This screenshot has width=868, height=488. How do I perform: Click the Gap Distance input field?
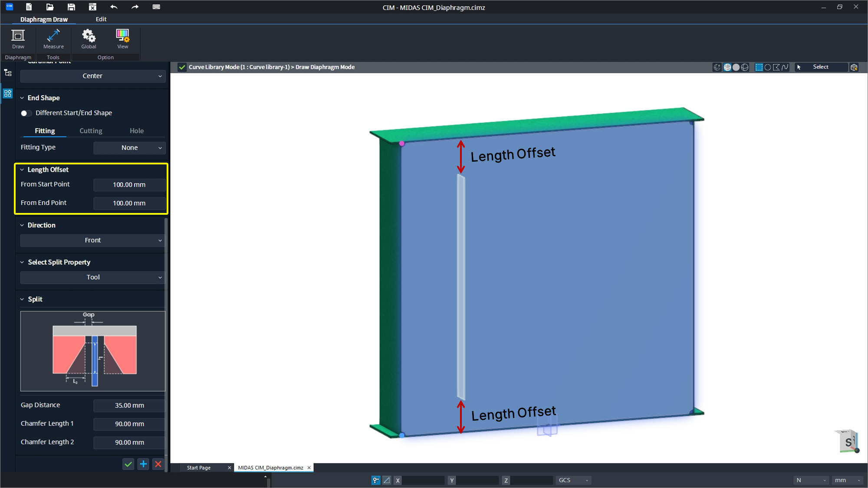point(129,406)
